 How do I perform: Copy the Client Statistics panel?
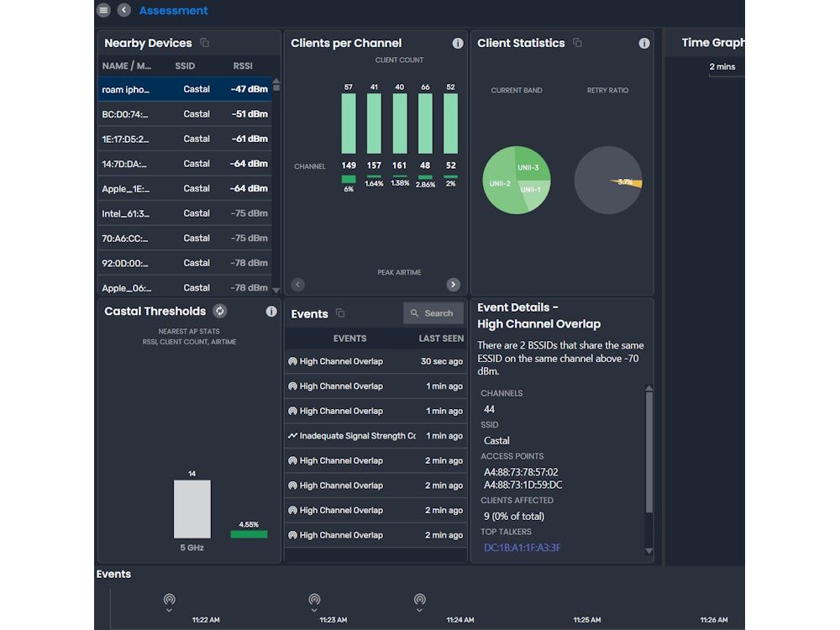[577, 42]
